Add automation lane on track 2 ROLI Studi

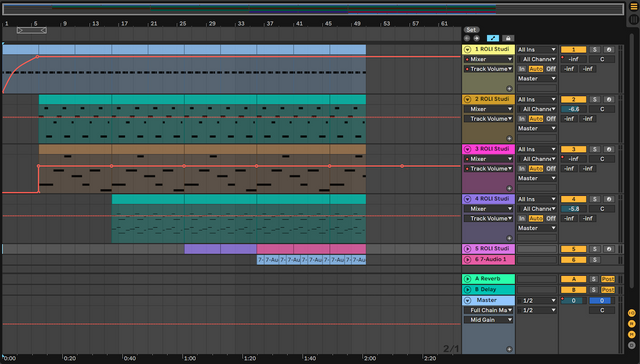pyautogui.click(x=509, y=138)
